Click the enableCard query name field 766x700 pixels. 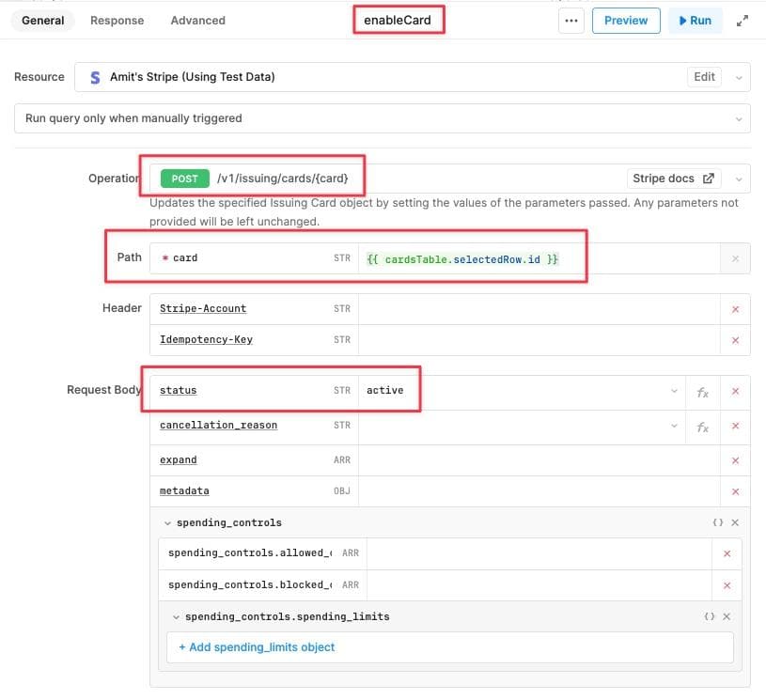click(399, 17)
